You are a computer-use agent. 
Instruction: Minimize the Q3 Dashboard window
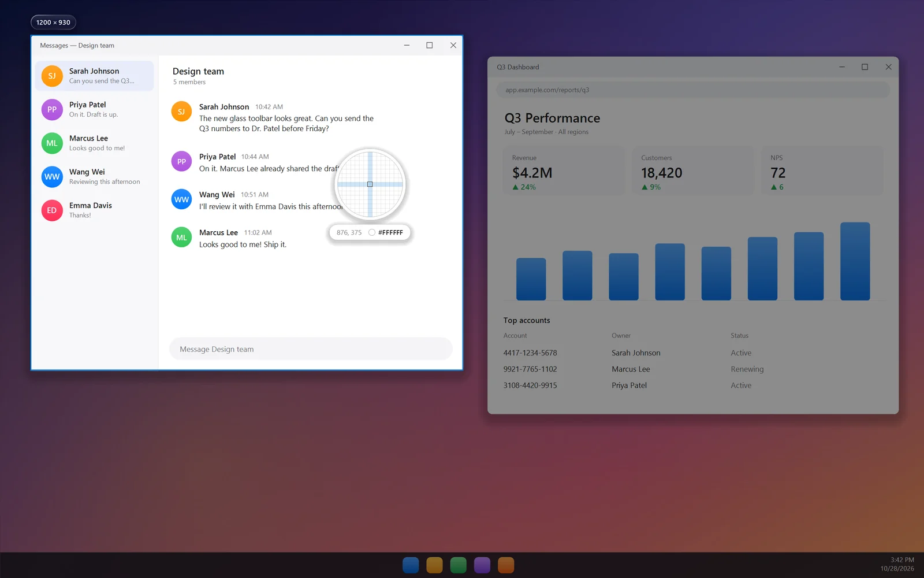(x=842, y=67)
